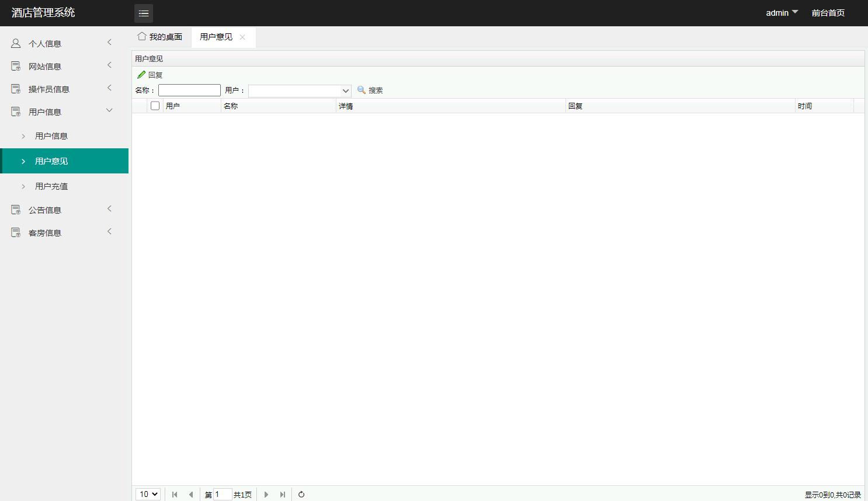Collapse the 用户信息 menu chevron

pos(109,110)
